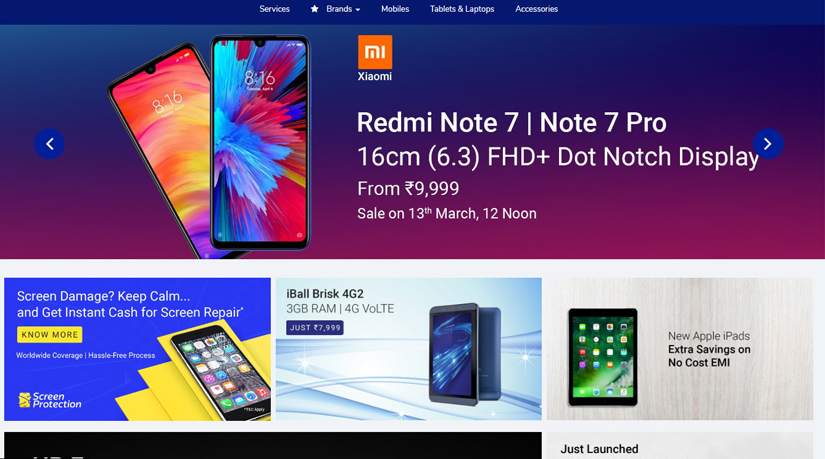825x459 pixels.
Task: Click the JUST ₹7,999 price badge
Action: 315,327
